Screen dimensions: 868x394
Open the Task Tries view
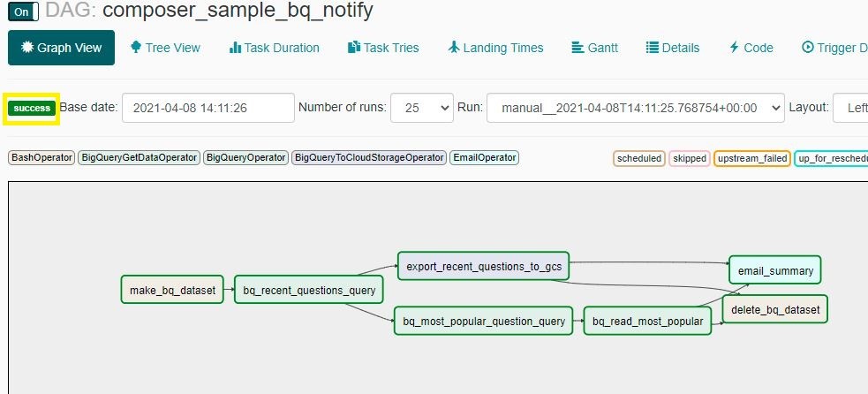[x=383, y=48]
